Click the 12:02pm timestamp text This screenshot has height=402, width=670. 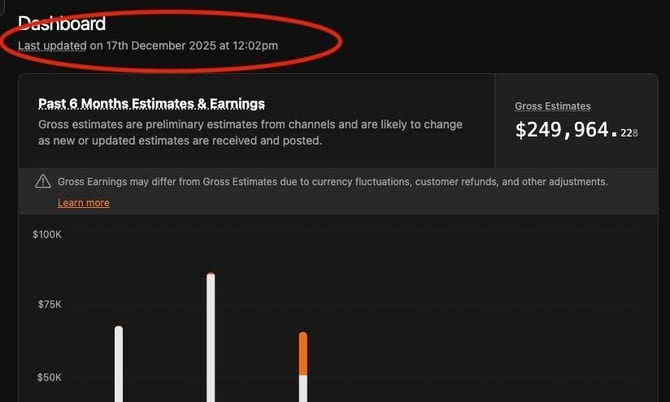(256, 45)
